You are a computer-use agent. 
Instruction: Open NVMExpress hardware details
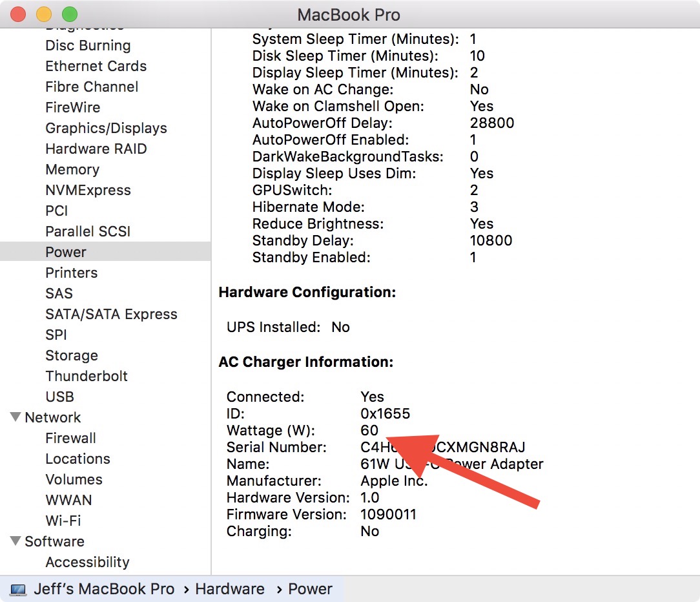coord(88,190)
